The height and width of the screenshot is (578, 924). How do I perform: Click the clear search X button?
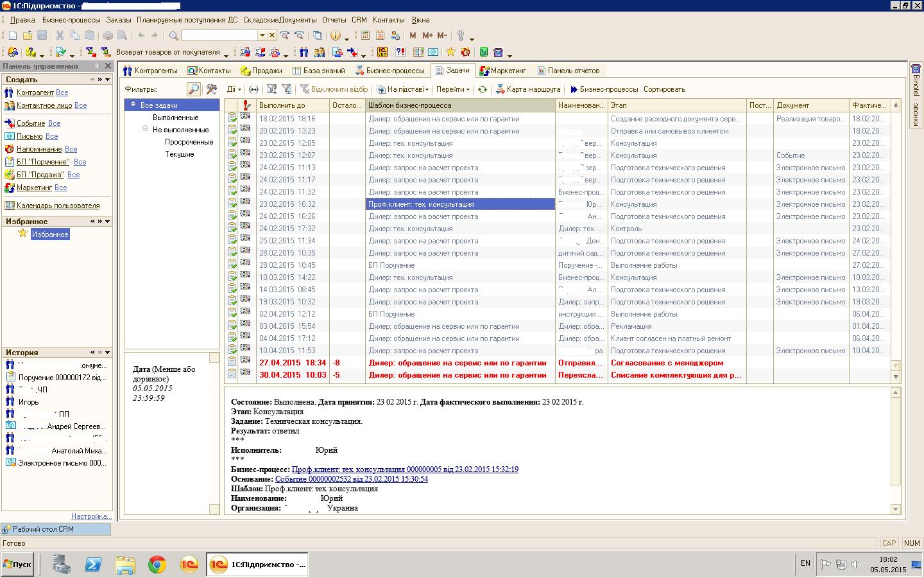click(272, 36)
